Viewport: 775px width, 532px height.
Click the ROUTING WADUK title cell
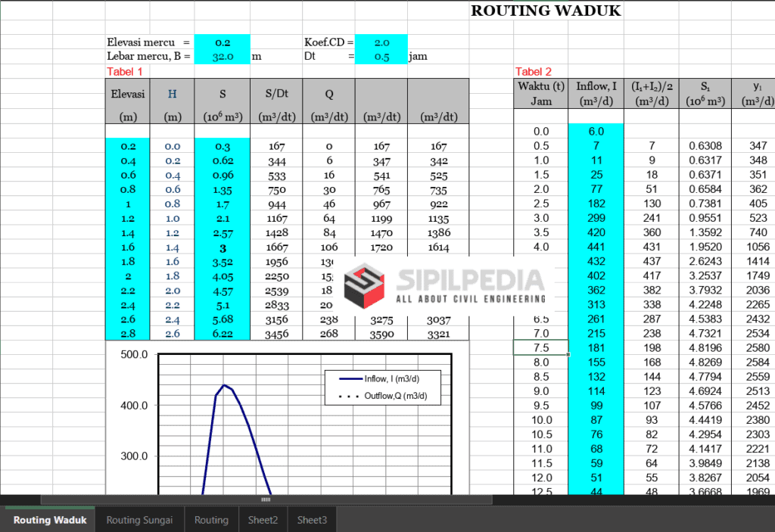click(x=546, y=11)
